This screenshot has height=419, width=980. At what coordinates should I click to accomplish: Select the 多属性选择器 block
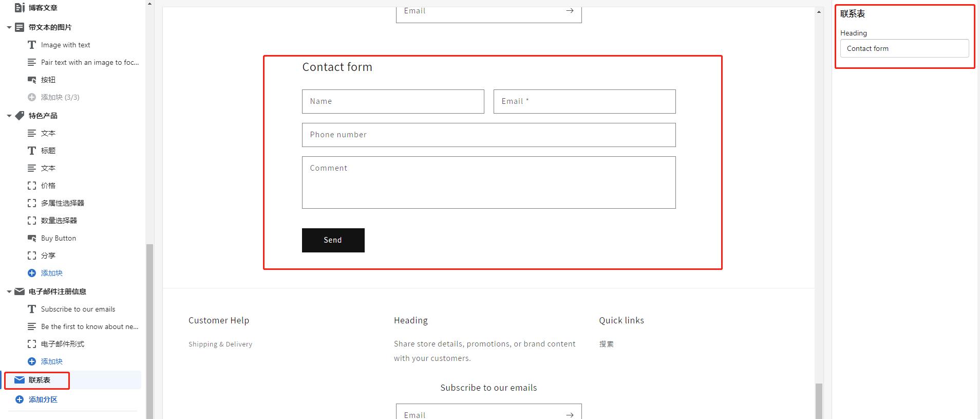click(63, 203)
